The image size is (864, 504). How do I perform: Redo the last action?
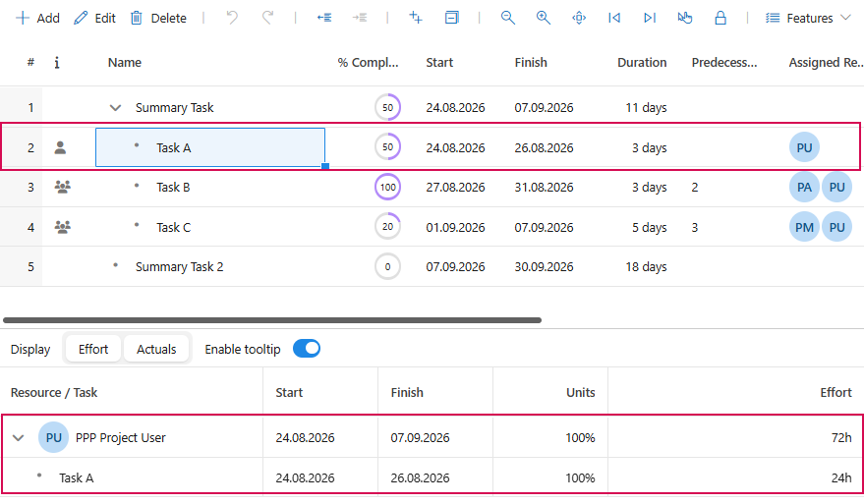(267, 19)
